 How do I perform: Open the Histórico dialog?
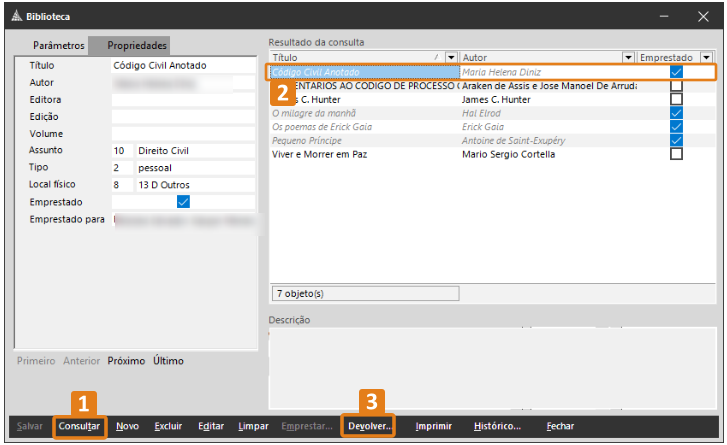pos(497,426)
